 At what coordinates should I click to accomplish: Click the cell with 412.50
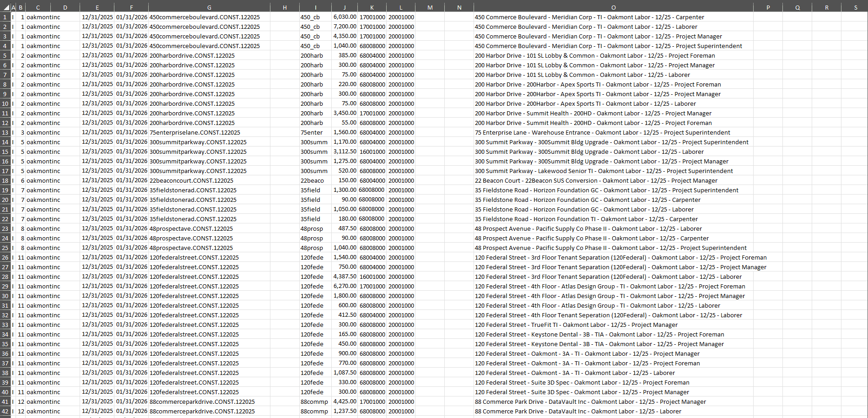(345, 315)
